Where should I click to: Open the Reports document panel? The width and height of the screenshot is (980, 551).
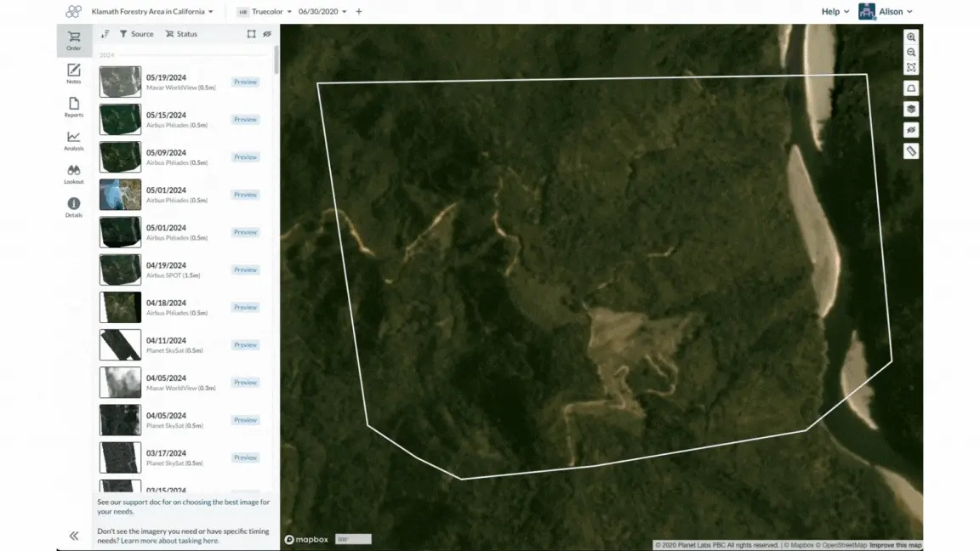(x=74, y=107)
